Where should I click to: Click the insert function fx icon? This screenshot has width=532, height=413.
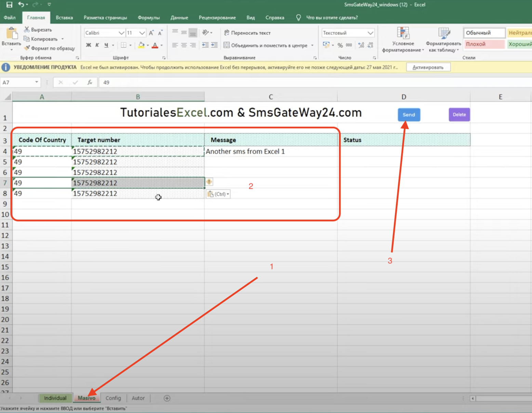[90, 82]
